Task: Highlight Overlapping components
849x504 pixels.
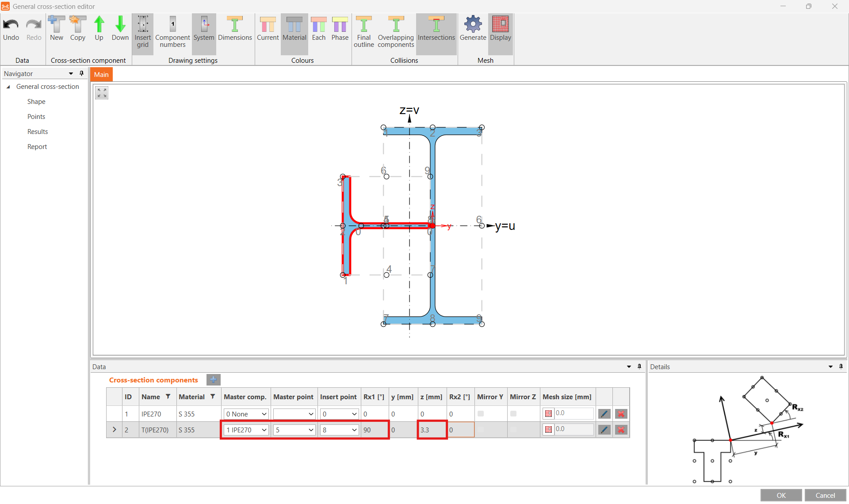Action: [395, 33]
